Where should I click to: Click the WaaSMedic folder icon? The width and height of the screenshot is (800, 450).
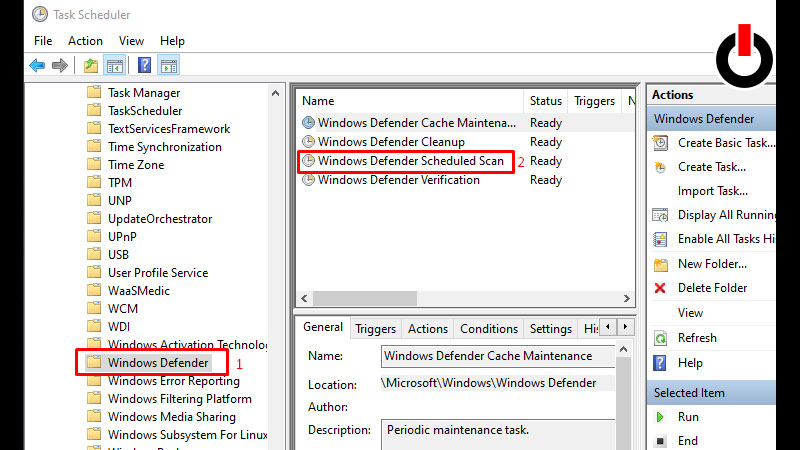94,290
